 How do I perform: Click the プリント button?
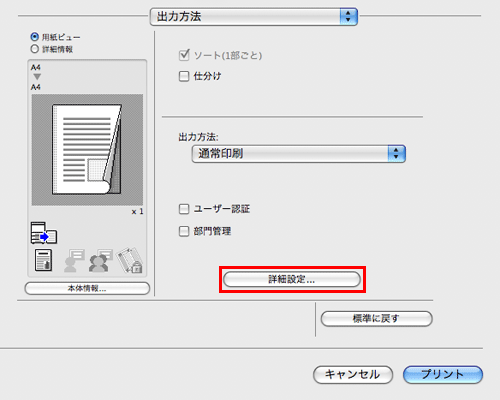[x=443, y=374]
